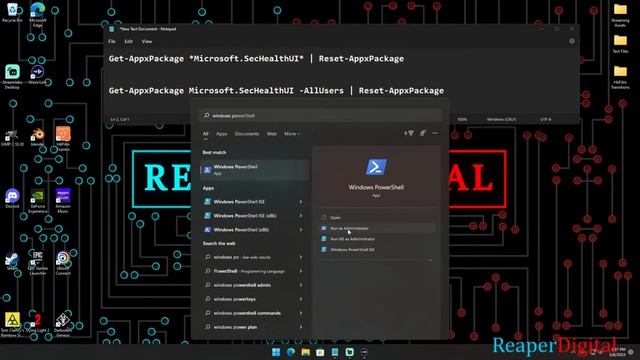Open the 'windows powershell commands' web suggestion
Viewport: 640px width, 360px height.
tap(253, 313)
